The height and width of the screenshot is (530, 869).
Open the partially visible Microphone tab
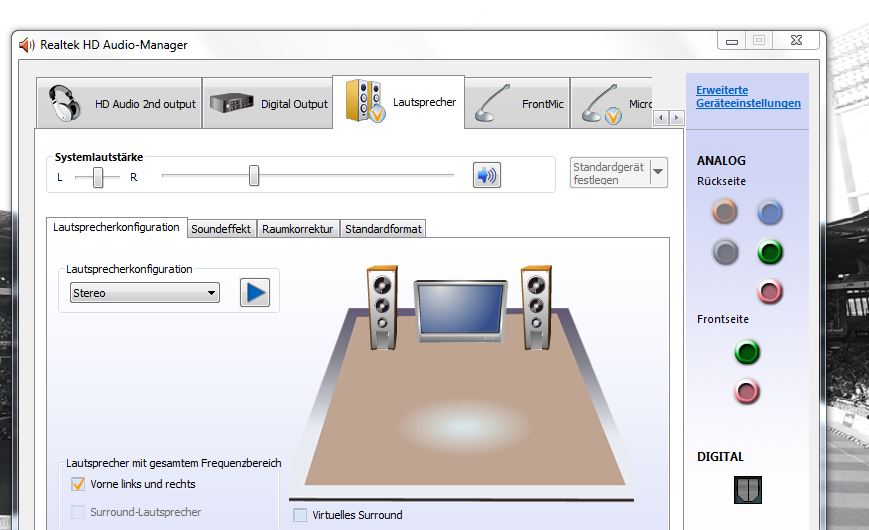click(611, 103)
